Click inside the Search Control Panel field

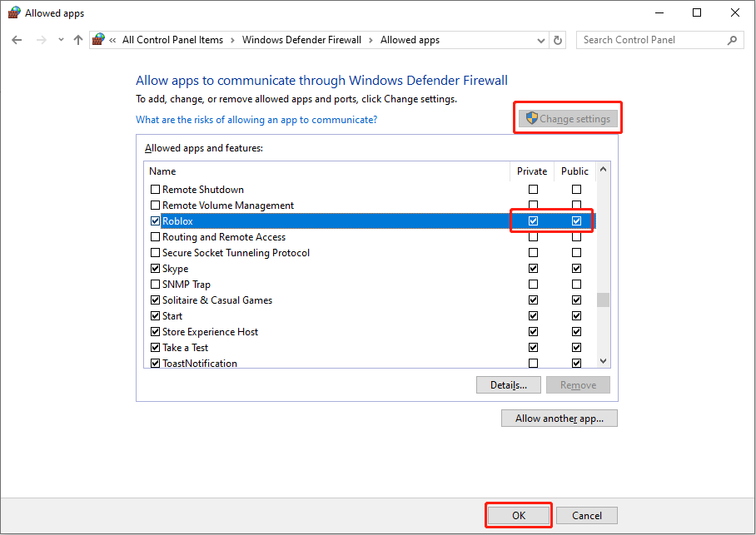click(x=641, y=39)
